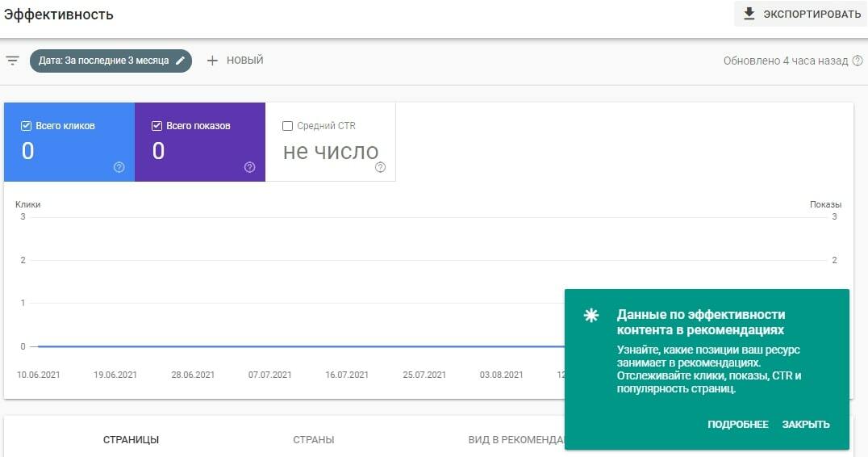868x457 pixels.
Task: Open help icon on Всего показов card
Action: coord(249,167)
